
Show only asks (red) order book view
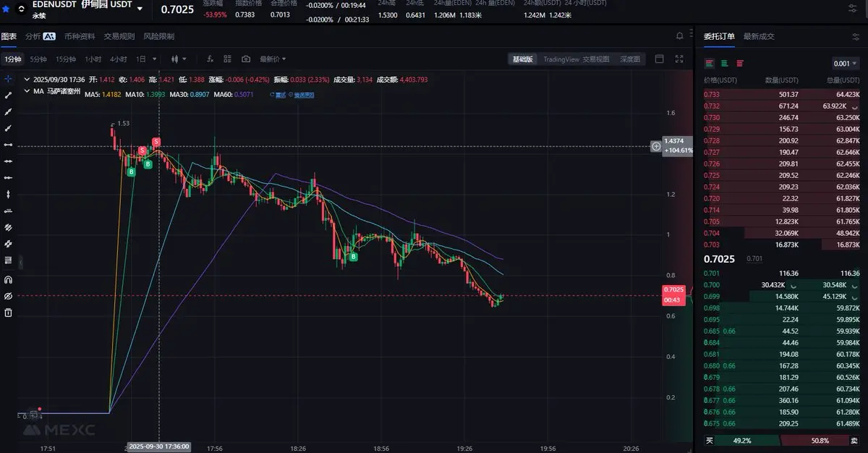pyautogui.click(x=739, y=63)
